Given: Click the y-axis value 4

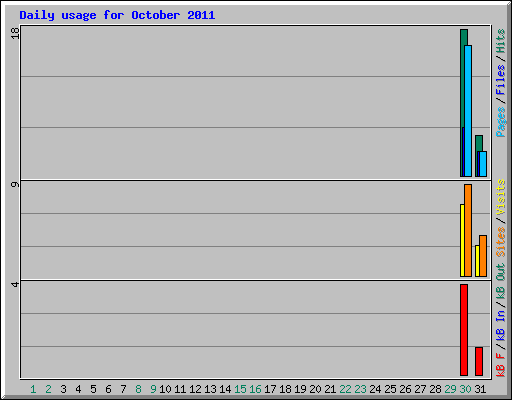Looking at the screenshot, I should (15, 284).
